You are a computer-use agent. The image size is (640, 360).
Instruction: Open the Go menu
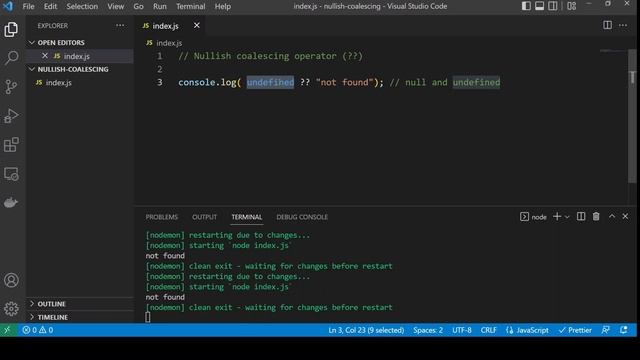(x=138, y=6)
